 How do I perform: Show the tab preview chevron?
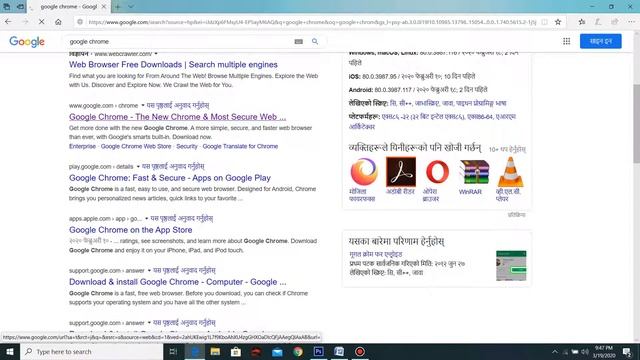pos(131,7)
